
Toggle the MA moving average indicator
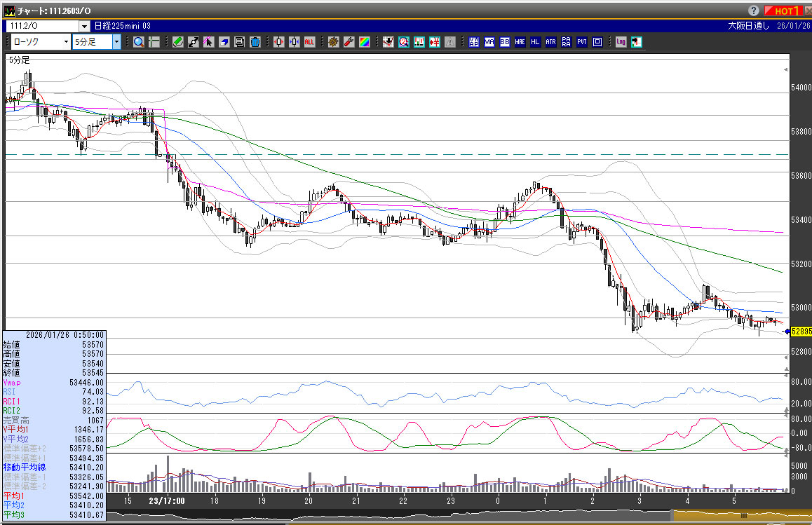coord(489,42)
